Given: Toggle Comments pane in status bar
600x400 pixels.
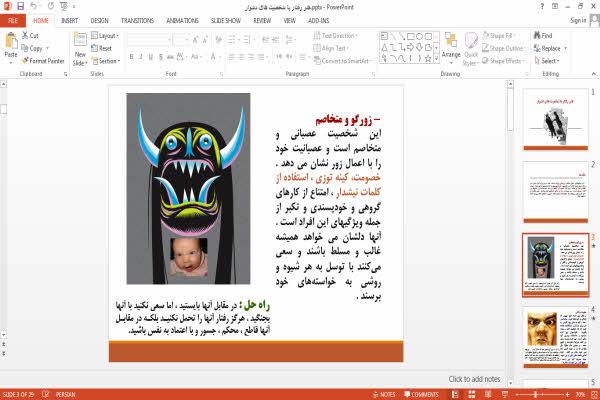Looking at the screenshot, I should [421, 394].
